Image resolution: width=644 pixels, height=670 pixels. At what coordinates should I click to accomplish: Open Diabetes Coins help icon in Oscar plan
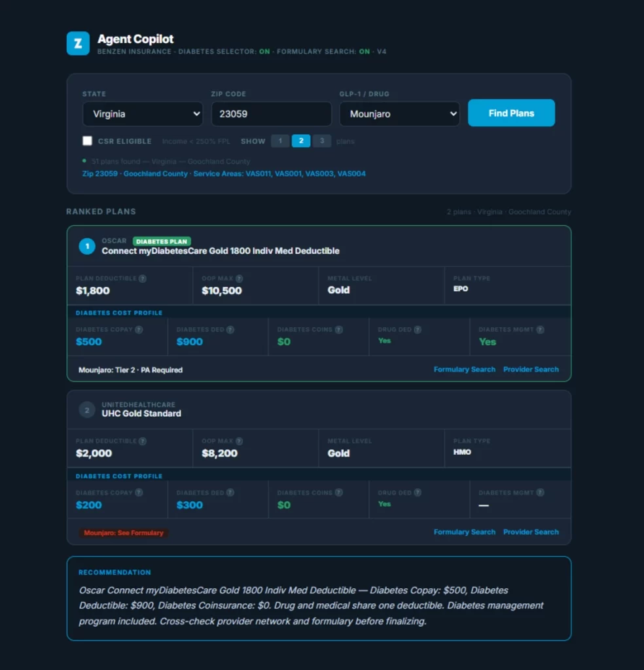tap(339, 330)
